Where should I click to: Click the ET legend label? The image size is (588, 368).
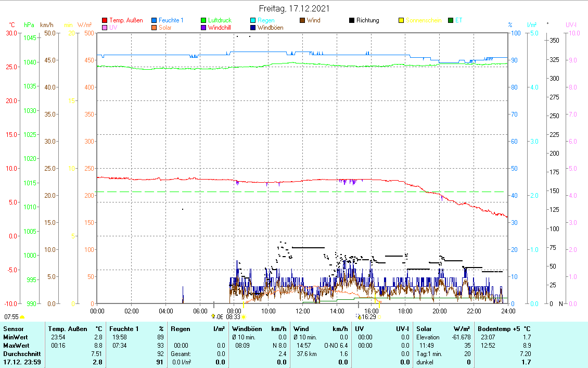click(x=458, y=21)
